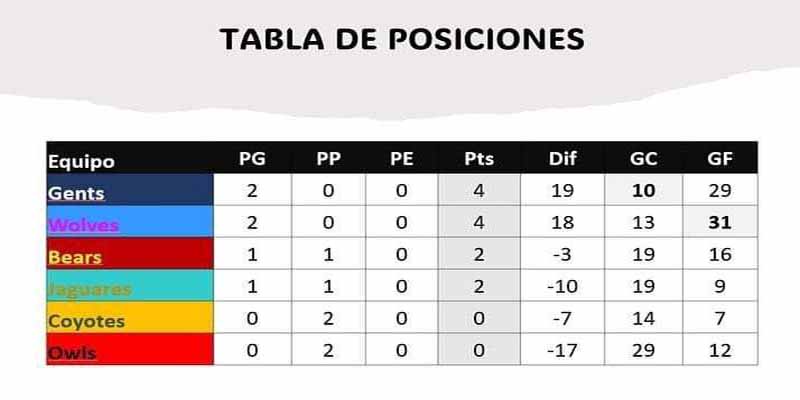
Task: Click the Equipo column header
Action: coord(81,162)
